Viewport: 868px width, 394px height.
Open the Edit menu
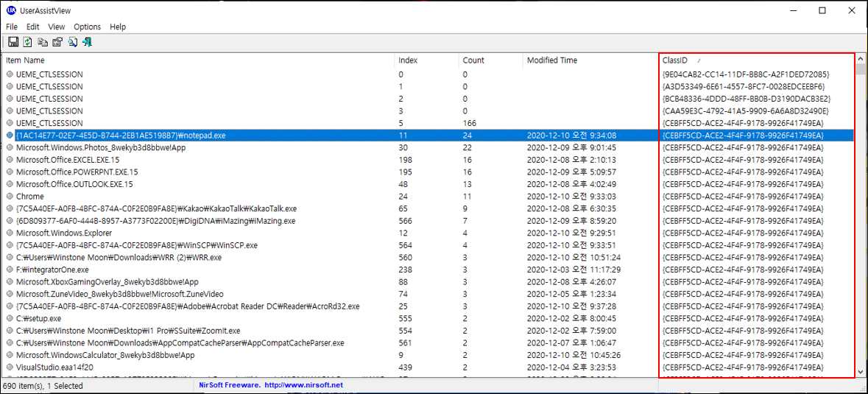click(32, 27)
